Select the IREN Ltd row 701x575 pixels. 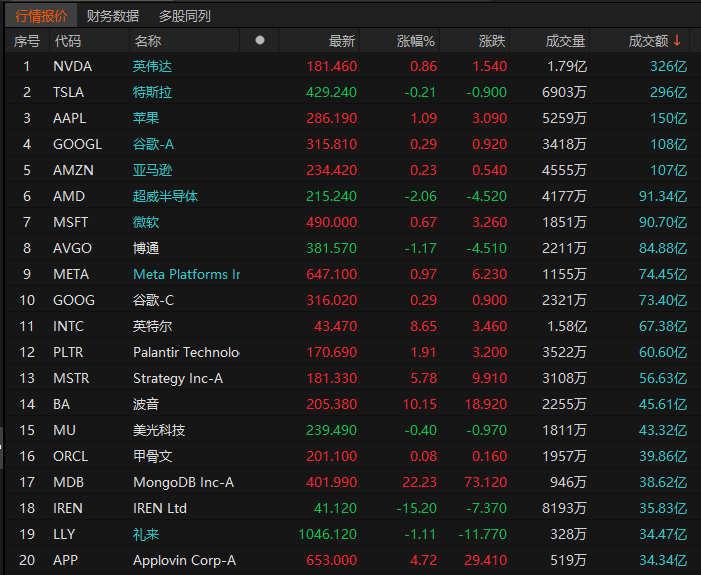click(x=352, y=508)
